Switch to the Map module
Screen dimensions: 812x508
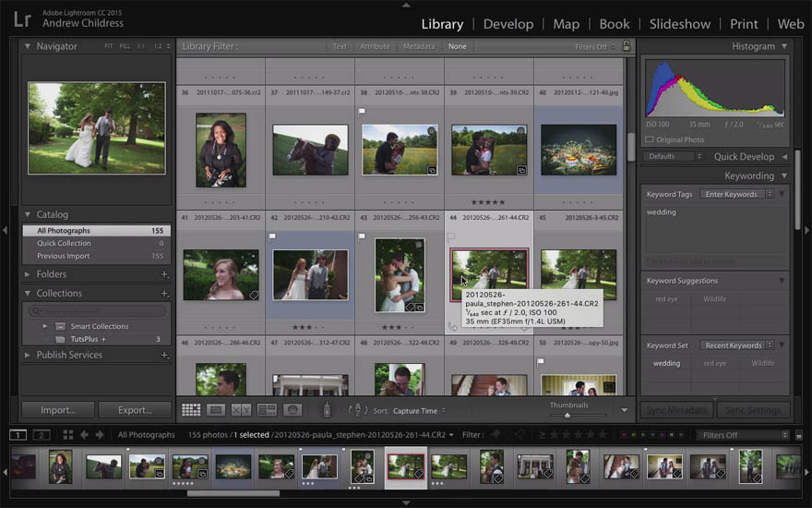tap(566, 24)
